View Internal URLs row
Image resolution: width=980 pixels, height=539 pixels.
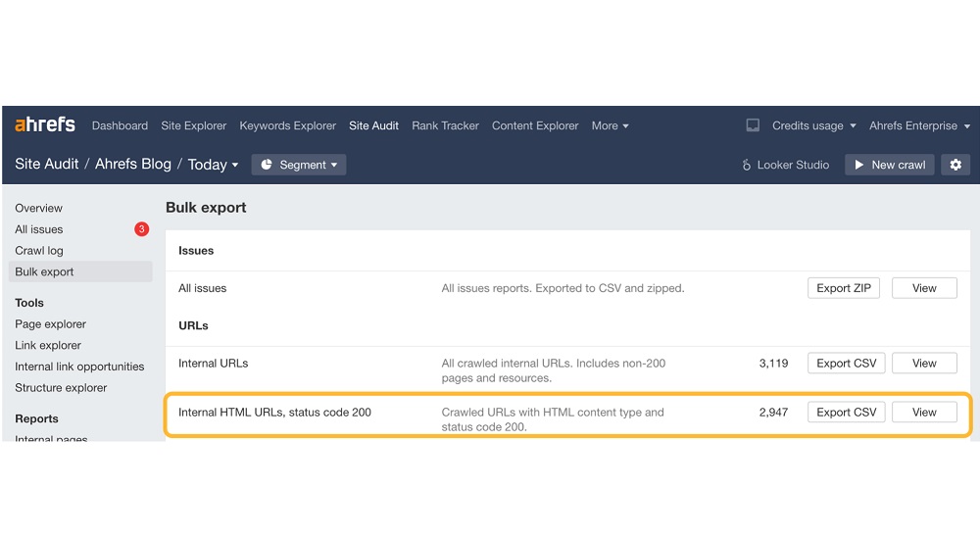click(924, 364)
